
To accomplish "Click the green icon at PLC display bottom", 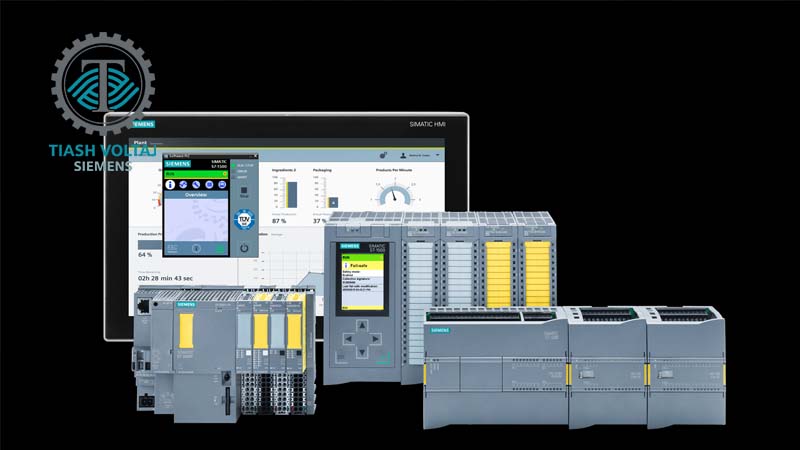I will tap(220, 248).
